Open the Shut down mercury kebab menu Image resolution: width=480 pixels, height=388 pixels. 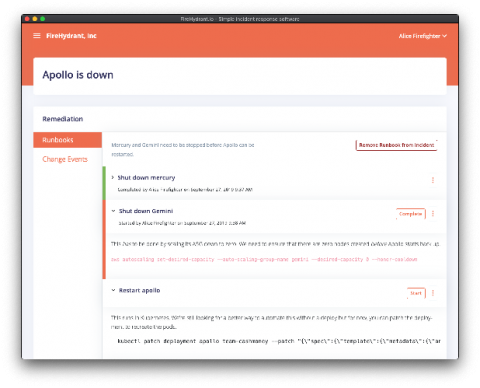tap(433, 180)
